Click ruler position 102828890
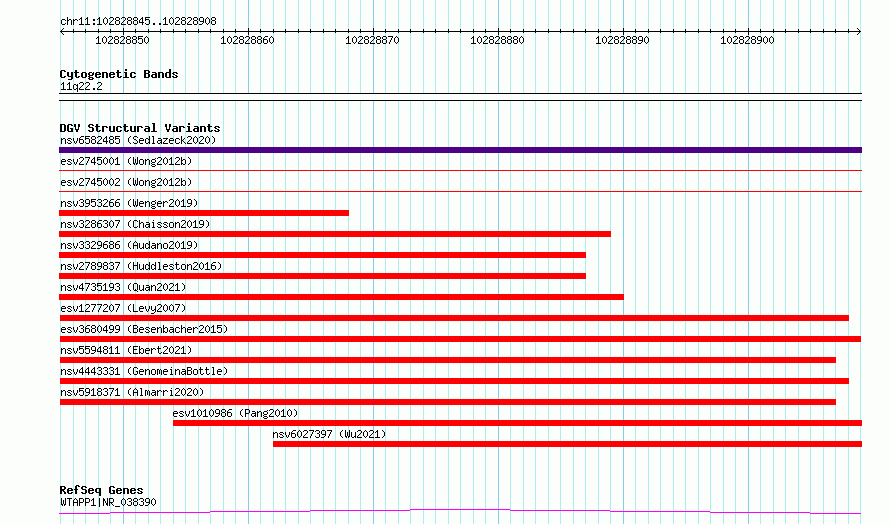The image size is (890, 524). 622,40
